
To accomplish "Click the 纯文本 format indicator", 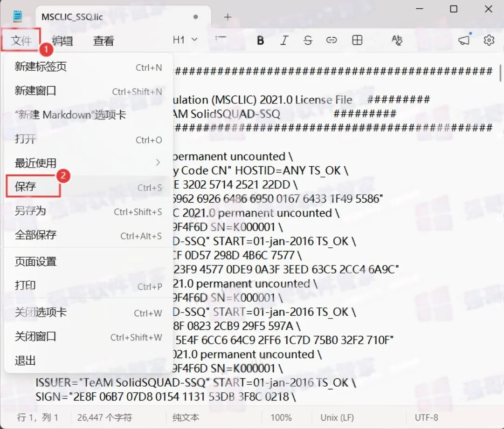I will (186, 417).
